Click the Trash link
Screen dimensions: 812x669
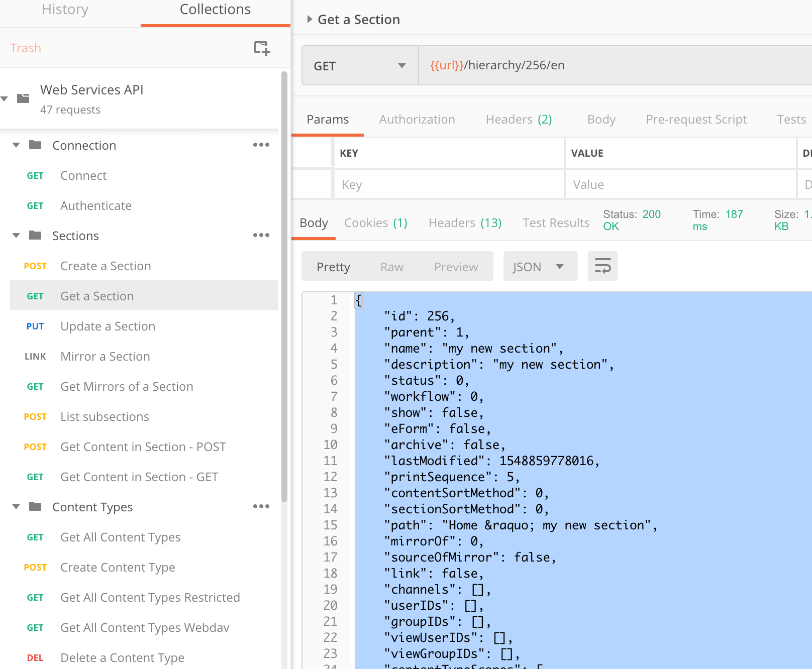point(26,48)
